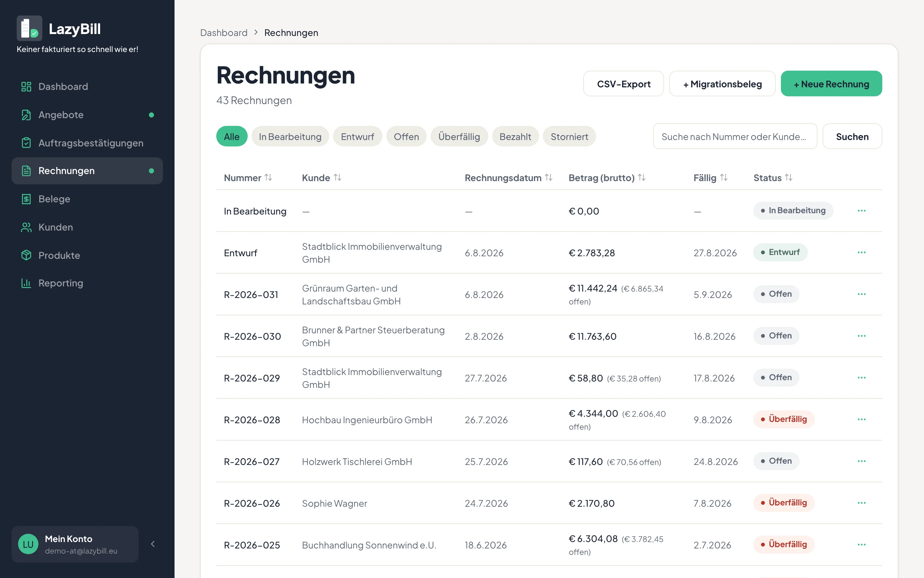
Task: Open actions menu for Entwurf row
Action: 862,252
